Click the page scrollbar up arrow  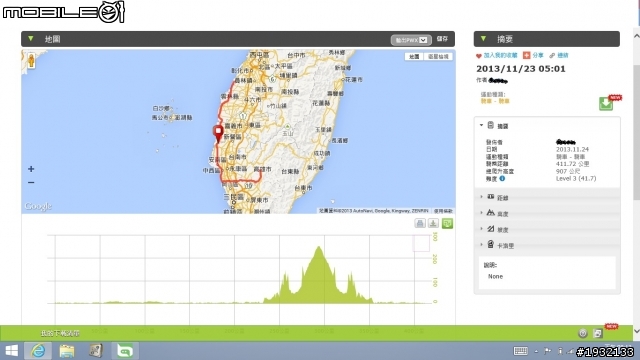point(636,36)
